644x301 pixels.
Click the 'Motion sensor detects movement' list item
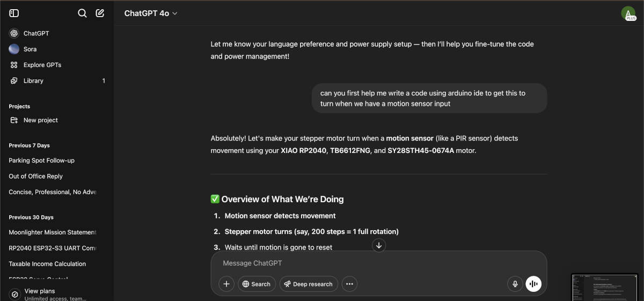point(280,216)
